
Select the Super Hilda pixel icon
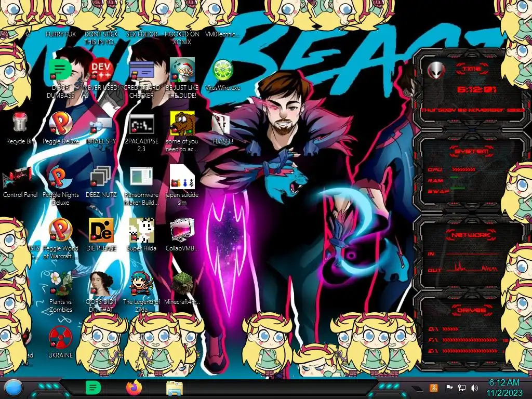(141, 230)
